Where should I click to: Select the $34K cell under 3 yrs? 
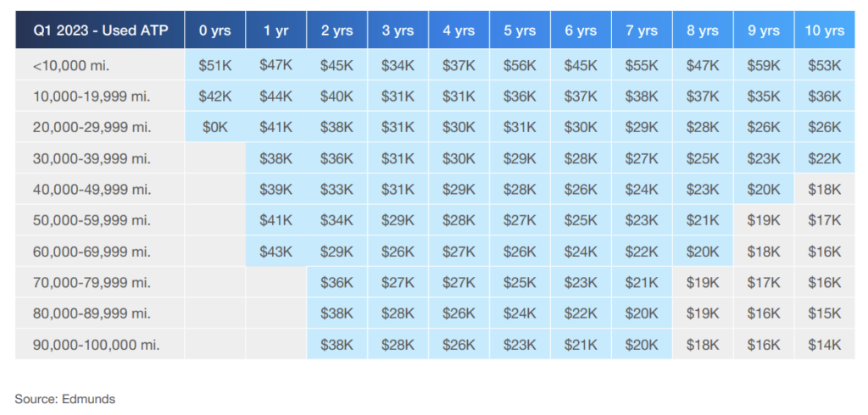(x=398, y=65)
